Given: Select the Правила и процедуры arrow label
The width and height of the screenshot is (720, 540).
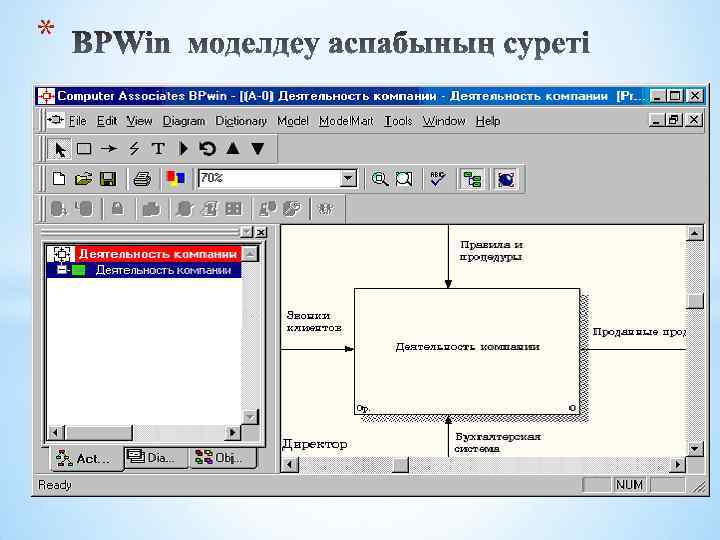Looking at the screenshot, I should pyautogui.click(x=491, y=251).
